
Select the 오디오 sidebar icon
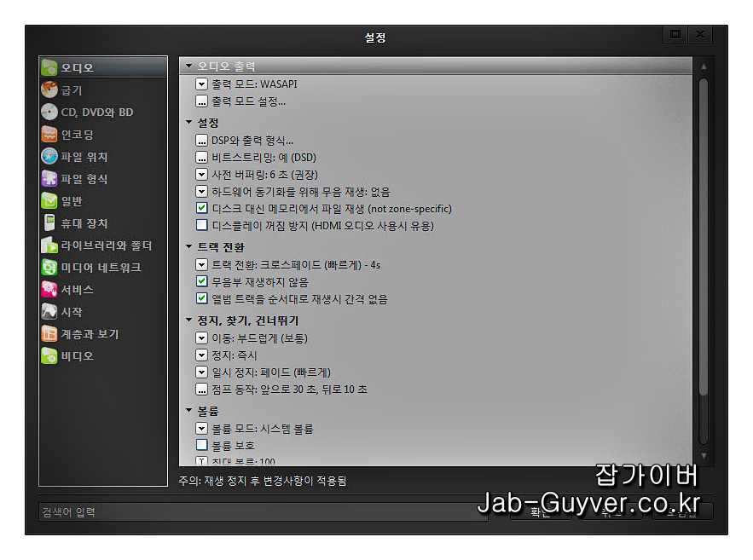coord(49,67)
